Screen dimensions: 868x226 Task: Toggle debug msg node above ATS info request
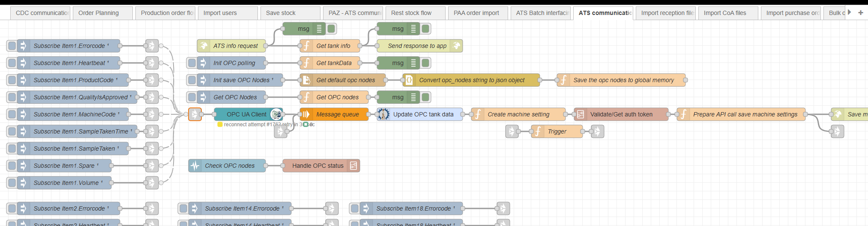(x=331, y=29)
